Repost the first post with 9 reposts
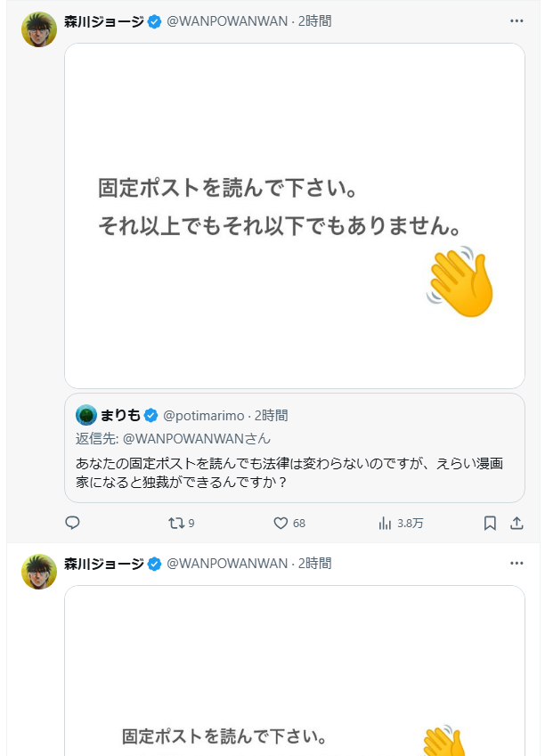The image size is (545, 756). tap(175, 524)
